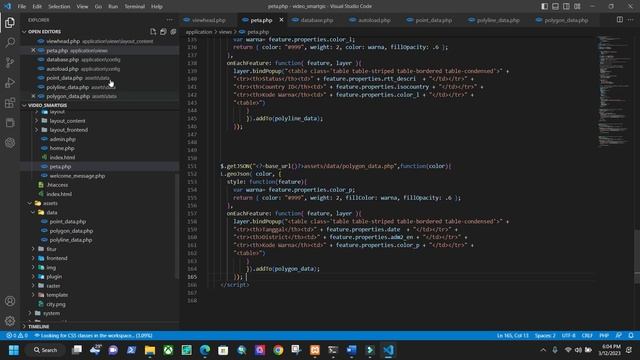Open the Run menu
The height and width of the screenshot is (360, 640).
tap(113, 7)
